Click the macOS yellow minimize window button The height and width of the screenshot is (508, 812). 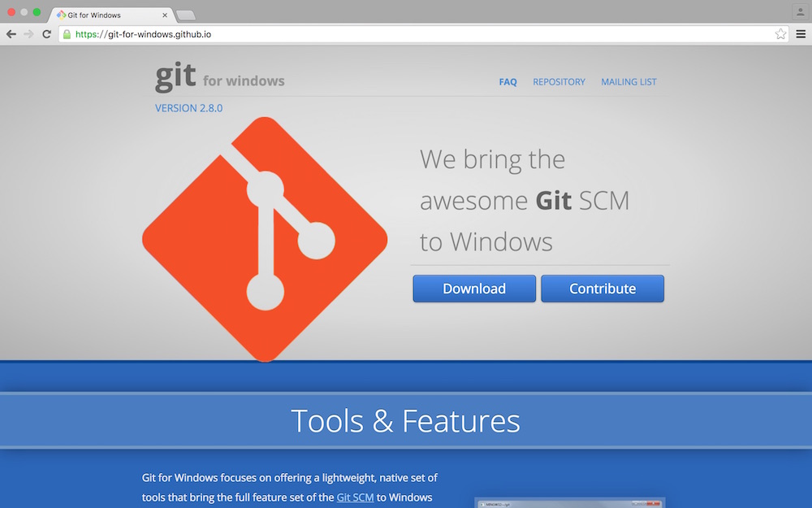24,12
